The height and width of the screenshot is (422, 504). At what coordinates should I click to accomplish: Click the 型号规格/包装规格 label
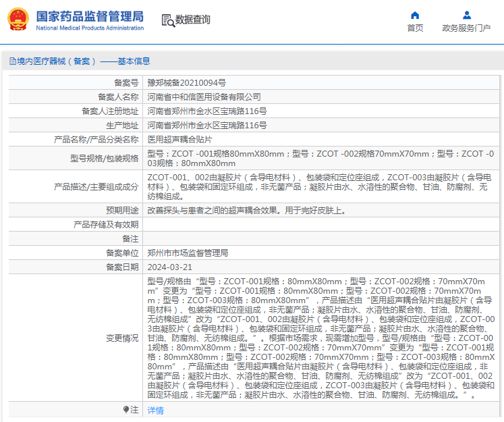pyautogui.click(x=105, y=158)
